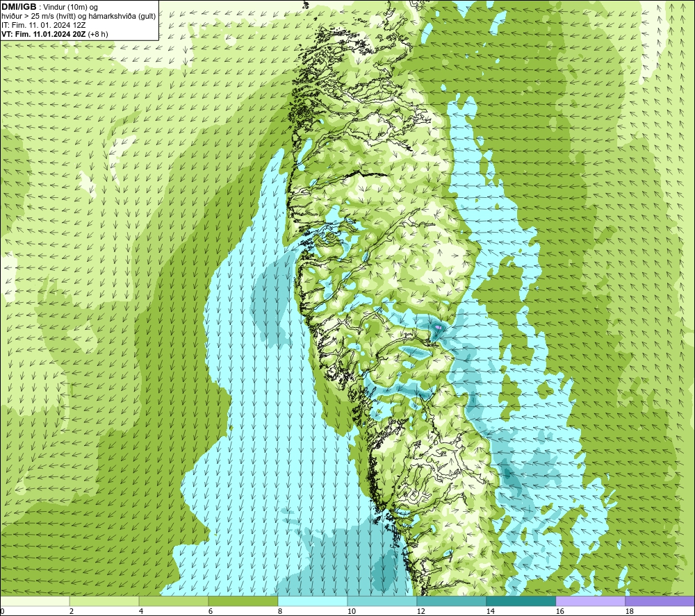Click the purple legend swatch above 18 m/s
Image resolution: width=695 pixels, height=616 pixels.
[660, 601]
